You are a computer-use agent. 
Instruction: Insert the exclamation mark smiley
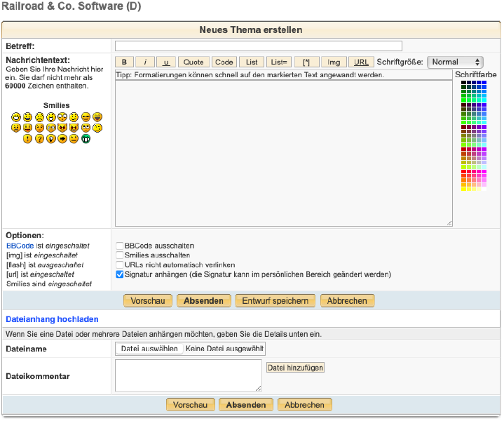tap(27, 139)
